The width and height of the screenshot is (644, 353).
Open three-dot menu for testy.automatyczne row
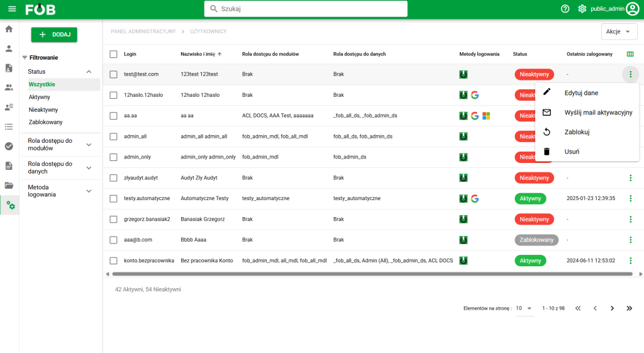pyautogui.click(x=630, y=198)
